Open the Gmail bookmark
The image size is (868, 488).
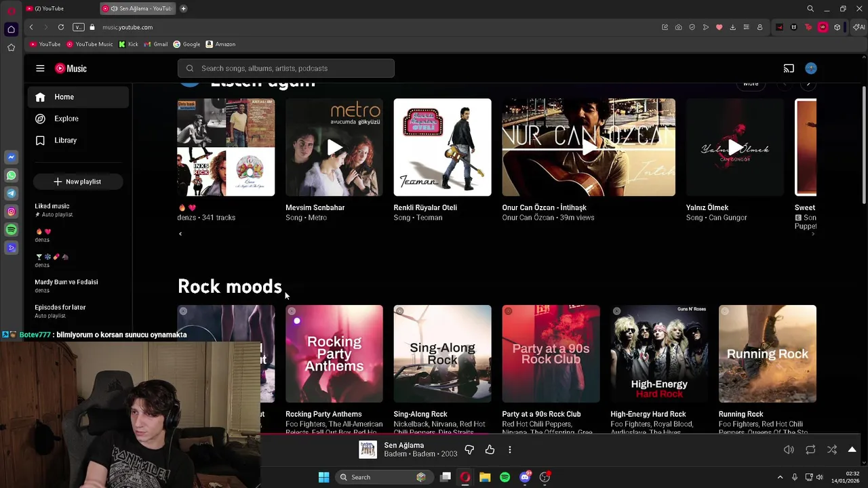pyautogui.click(x=156, y=44)
